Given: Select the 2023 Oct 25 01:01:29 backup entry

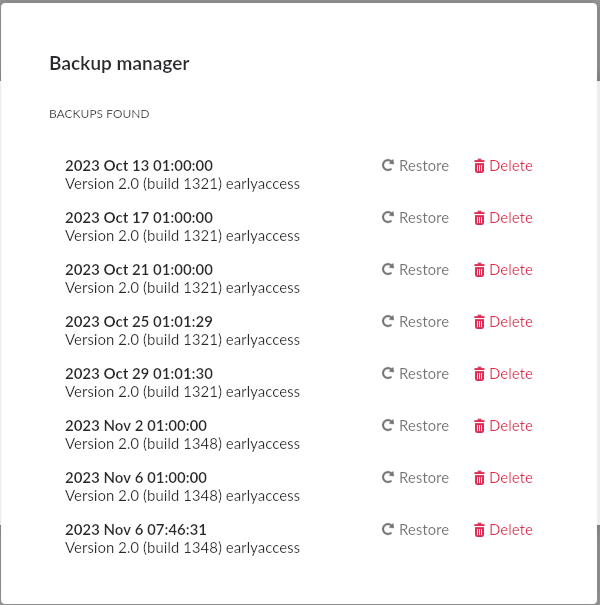Looking at the screenshot, I should pyautogui.click(x=139, y=322).
